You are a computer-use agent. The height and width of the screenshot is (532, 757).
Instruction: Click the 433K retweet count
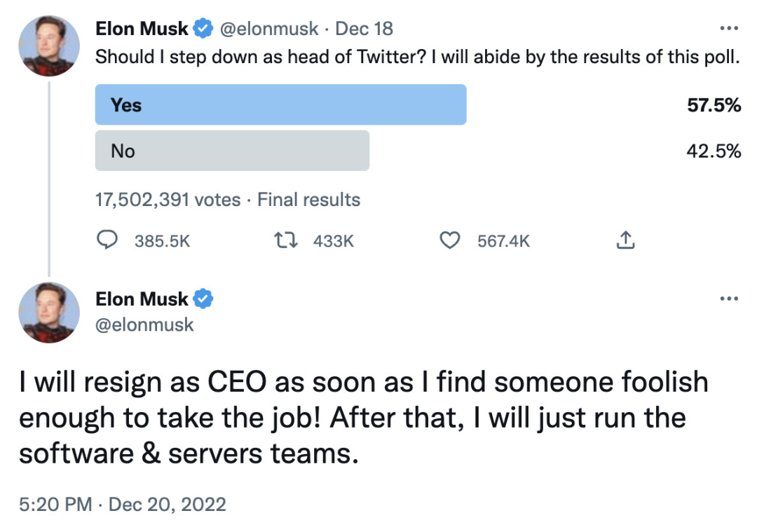(x=334, y=242)
